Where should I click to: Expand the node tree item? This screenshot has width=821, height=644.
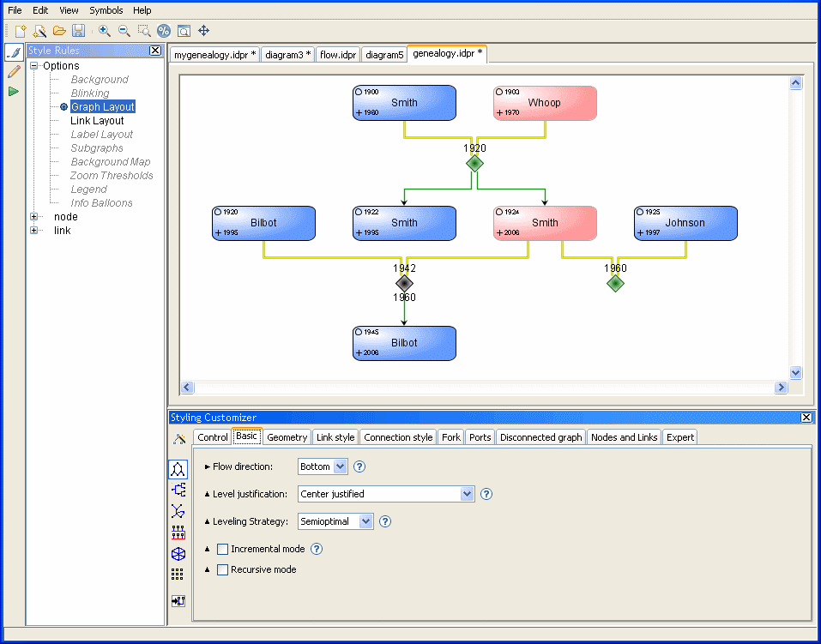coord(34,217)
